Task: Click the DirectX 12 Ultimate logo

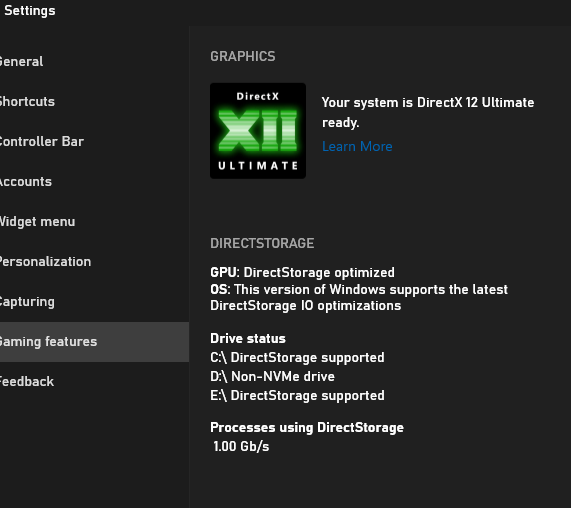Action: (x=258, y=131)
